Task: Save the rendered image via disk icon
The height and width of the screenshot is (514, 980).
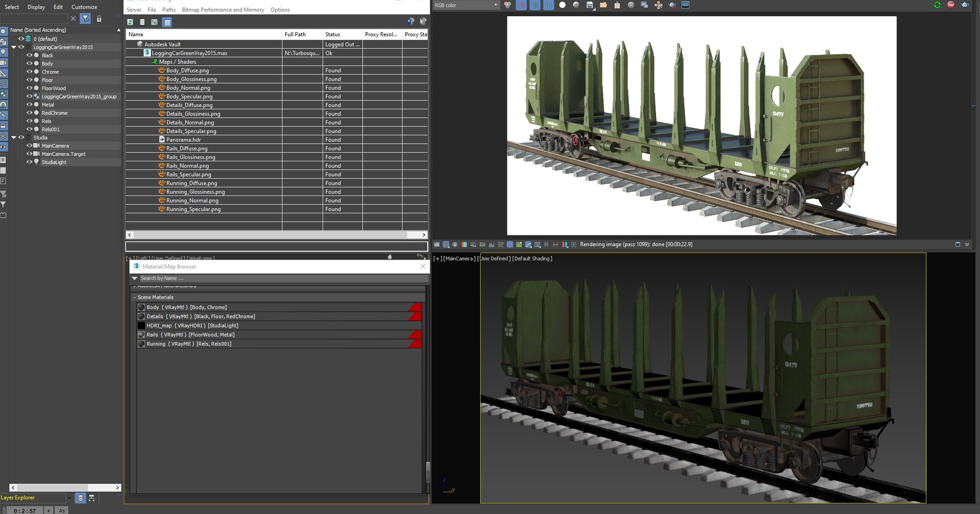Action: point(590,5)
